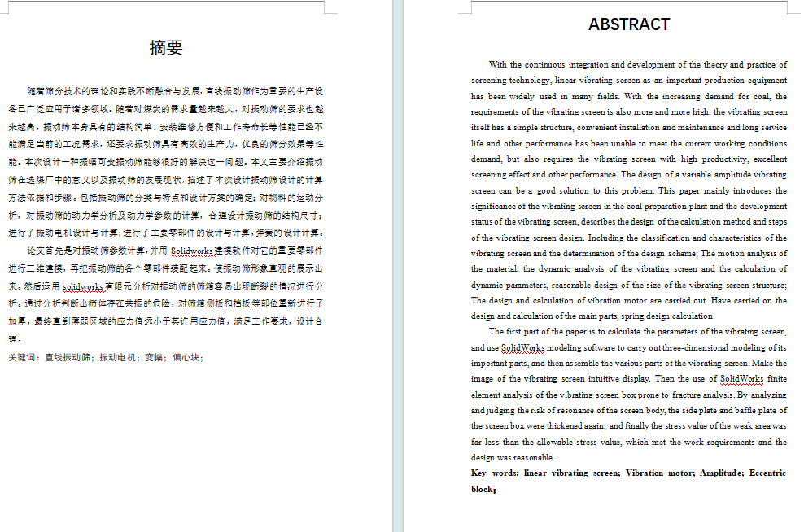Image resolution: width=804 pixels, height=532 pixels.
Task: Click bold keyword 'Eccentric' in the Key words line
Action: (x=767, y=473)
